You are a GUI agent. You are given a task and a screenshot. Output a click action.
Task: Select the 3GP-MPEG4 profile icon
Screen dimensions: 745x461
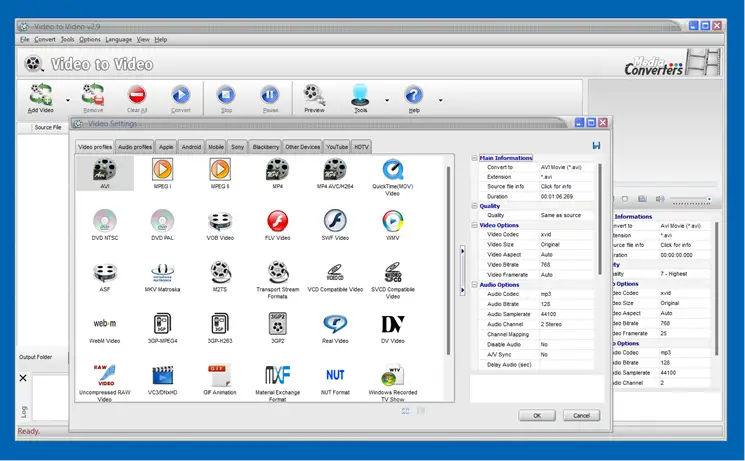[x=162, y=324]
